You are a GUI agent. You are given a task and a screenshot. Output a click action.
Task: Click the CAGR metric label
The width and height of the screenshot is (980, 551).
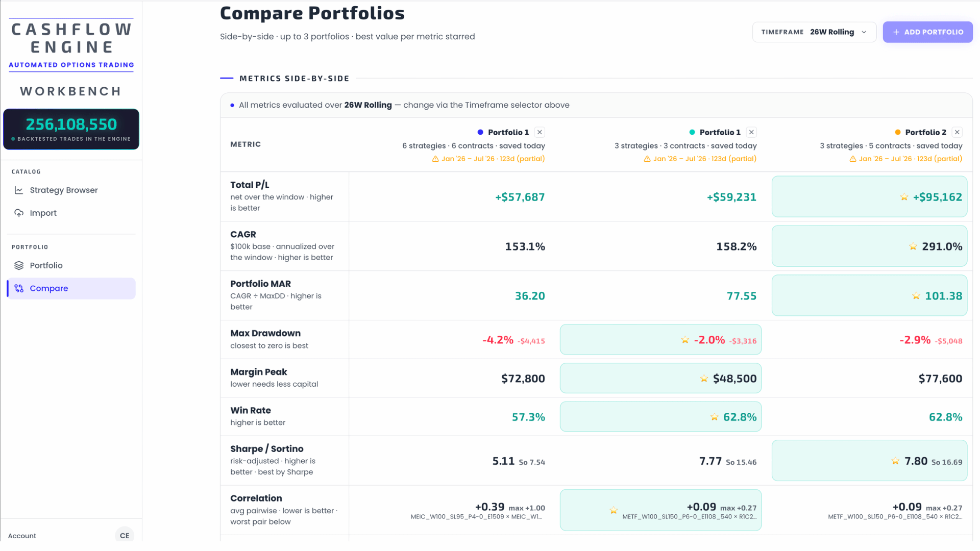pos(243,234)
